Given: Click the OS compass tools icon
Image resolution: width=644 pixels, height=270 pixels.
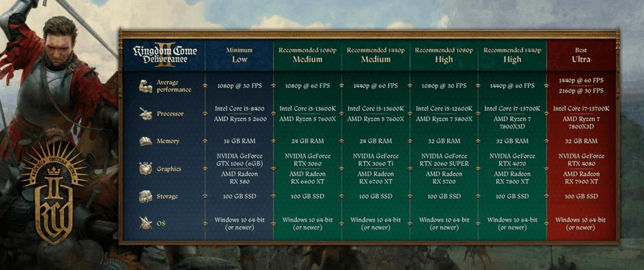Looking at the screenshot, I should tap(146, 223).
